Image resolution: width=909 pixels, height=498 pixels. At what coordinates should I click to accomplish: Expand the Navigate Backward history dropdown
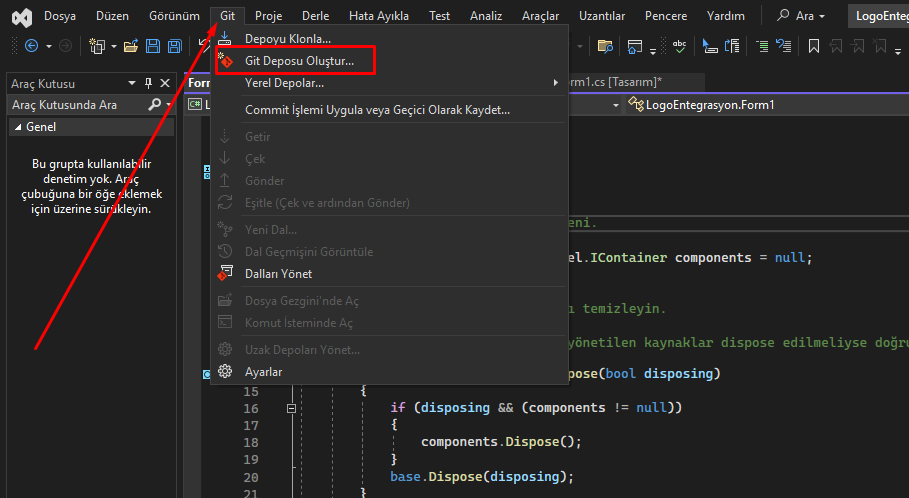point(49,46)
